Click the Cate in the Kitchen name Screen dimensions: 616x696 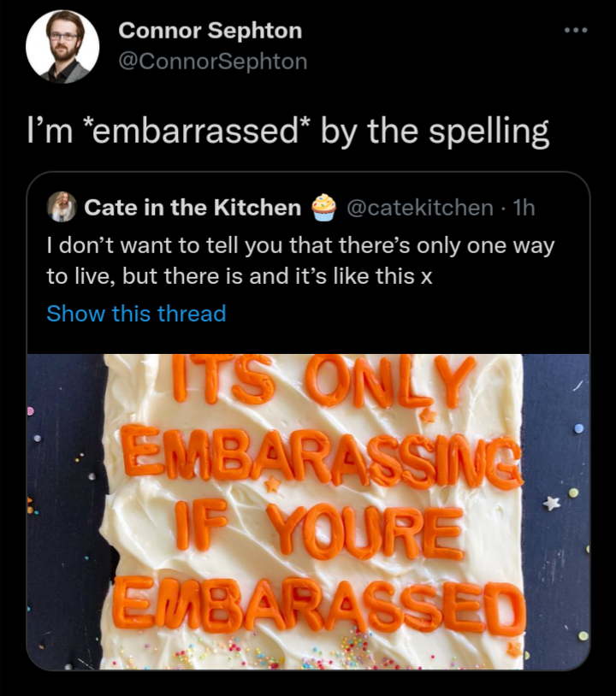192,207
